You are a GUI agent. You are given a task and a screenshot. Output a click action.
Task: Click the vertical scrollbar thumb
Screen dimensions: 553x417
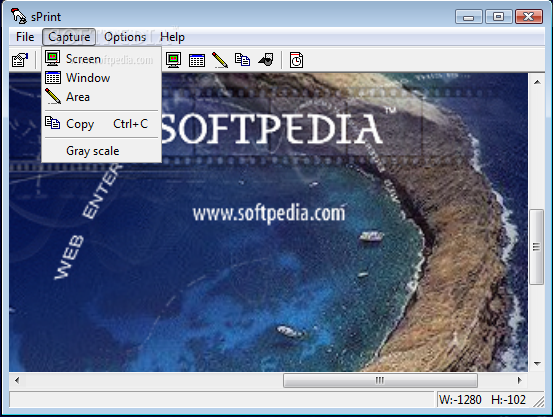point(536,247)
